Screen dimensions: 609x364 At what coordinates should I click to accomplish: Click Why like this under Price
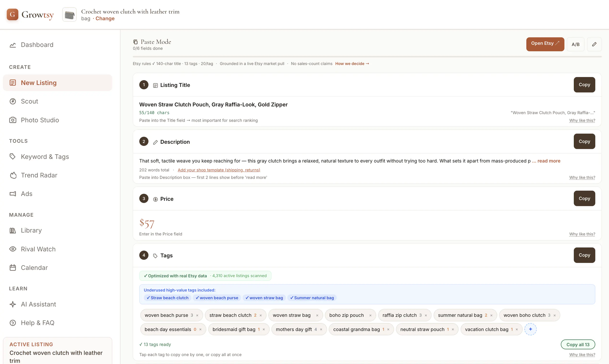point(582,234)
